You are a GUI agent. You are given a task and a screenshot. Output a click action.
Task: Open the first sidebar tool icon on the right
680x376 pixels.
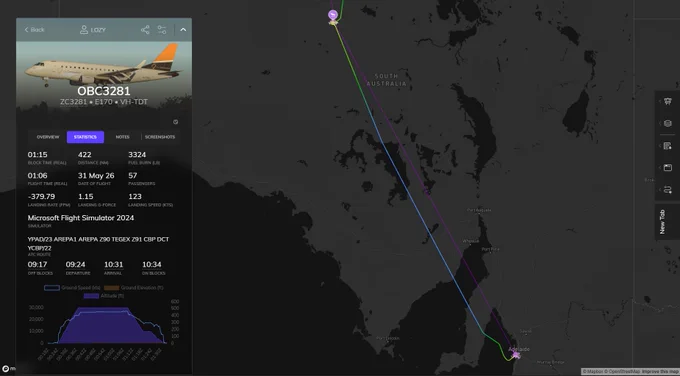[x=668, y=101]
